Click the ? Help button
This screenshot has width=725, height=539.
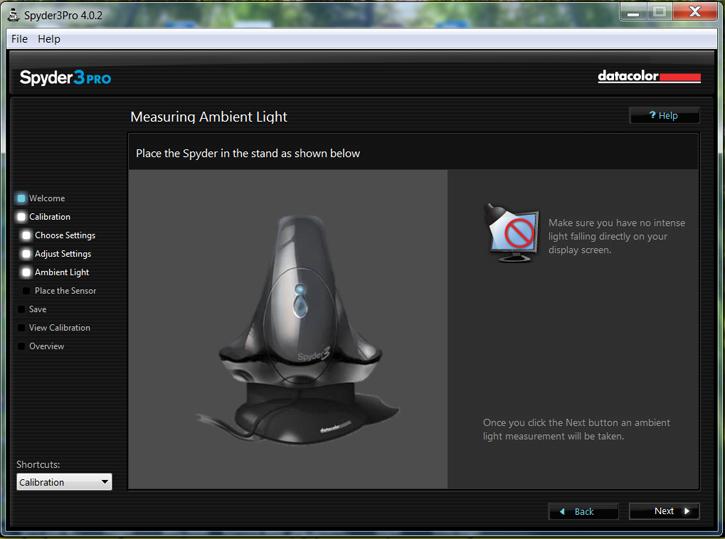click(x=664, y=116)
